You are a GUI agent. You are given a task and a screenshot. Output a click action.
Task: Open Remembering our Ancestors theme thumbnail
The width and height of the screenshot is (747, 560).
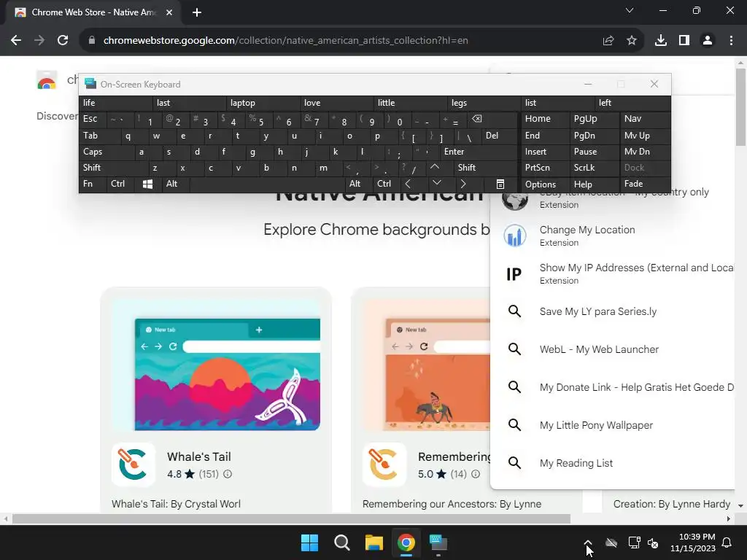click(426, 365)
